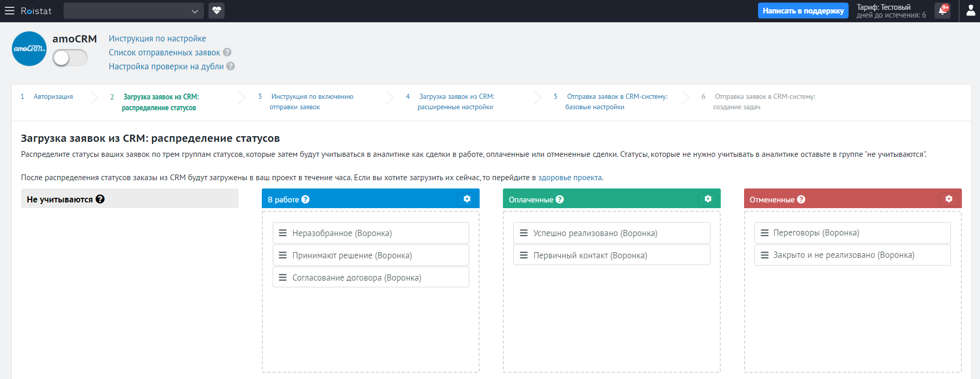Grab handle of Переговоры (Воронка) status
The image size is (980, 379).
tap(765, 233)
